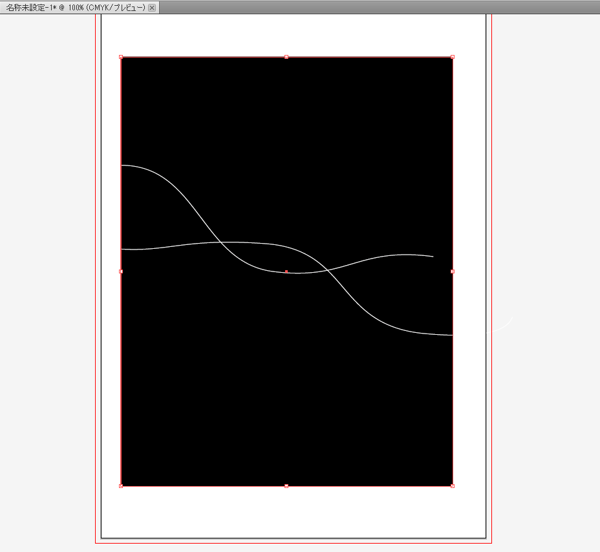
Task: Click the red center point of rectangle
Action: (286, 271)
